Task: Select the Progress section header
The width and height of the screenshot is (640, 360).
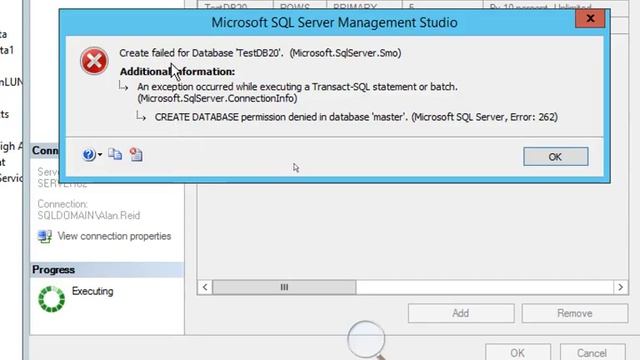Action: (x=107, y=270)
